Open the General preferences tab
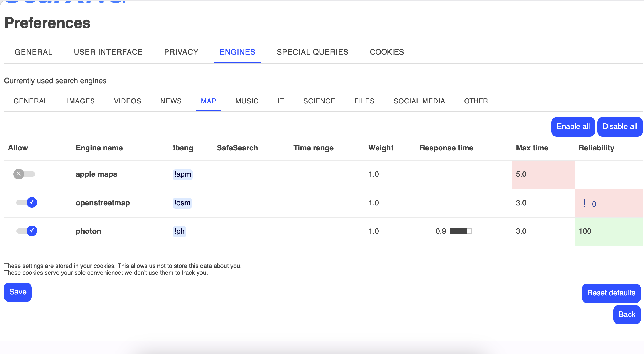The width and height of the screenshot is (644, 354). pyautogui.click(x=34, y=52)
